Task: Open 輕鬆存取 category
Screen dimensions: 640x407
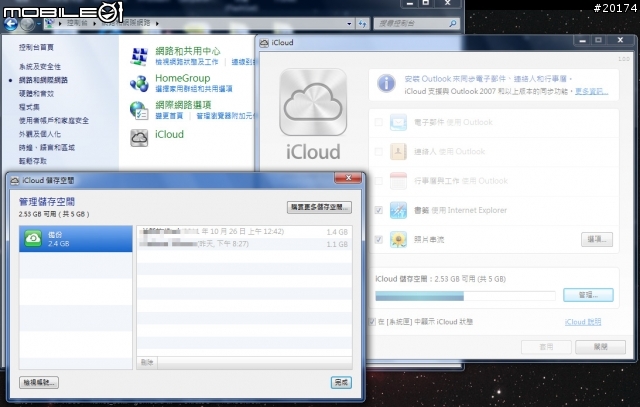Action: tap(33, 161)
